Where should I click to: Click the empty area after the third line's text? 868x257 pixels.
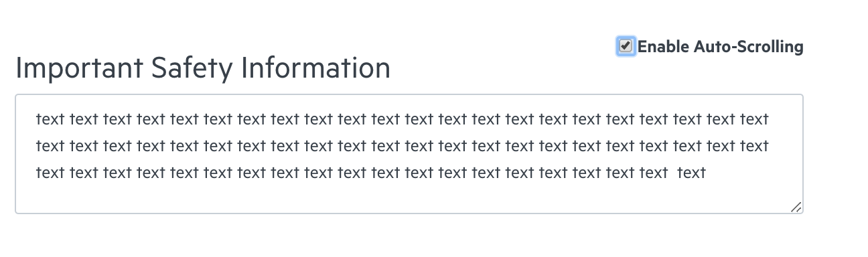(x=750, y=173)
